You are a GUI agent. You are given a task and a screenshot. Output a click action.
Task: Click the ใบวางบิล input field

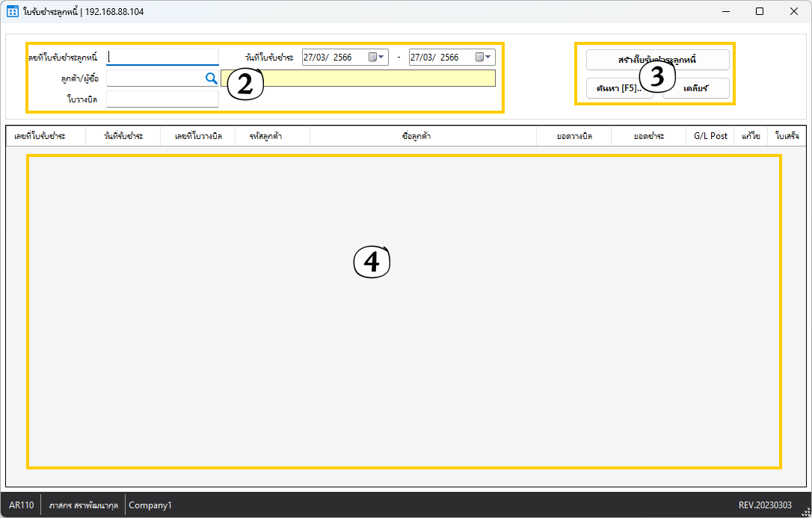click(x=162, y=99)
